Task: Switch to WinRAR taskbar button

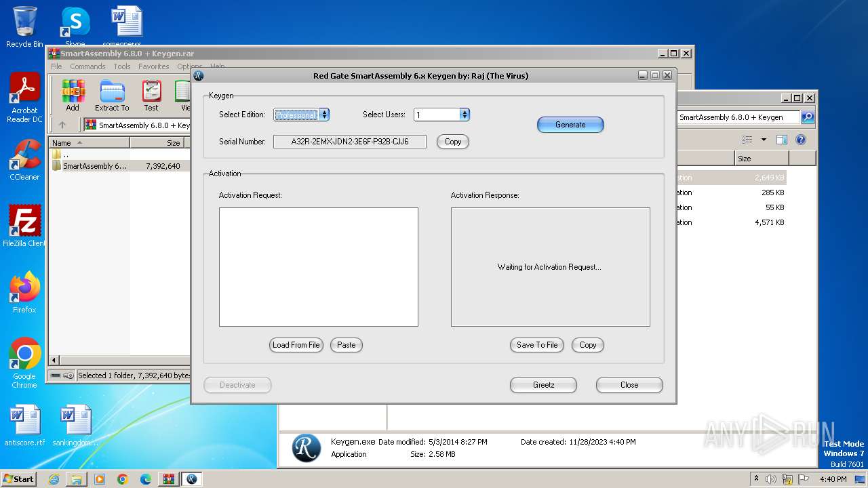Action: (x=168, y=479)
